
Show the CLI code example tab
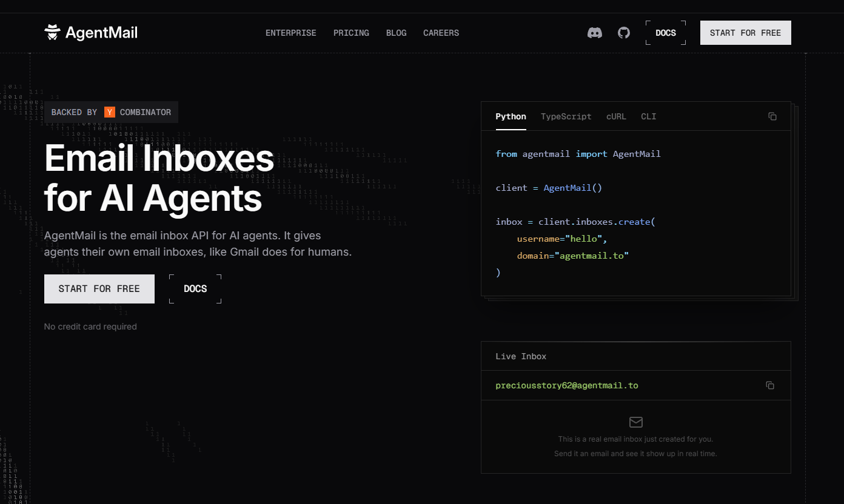click(649, 116)
